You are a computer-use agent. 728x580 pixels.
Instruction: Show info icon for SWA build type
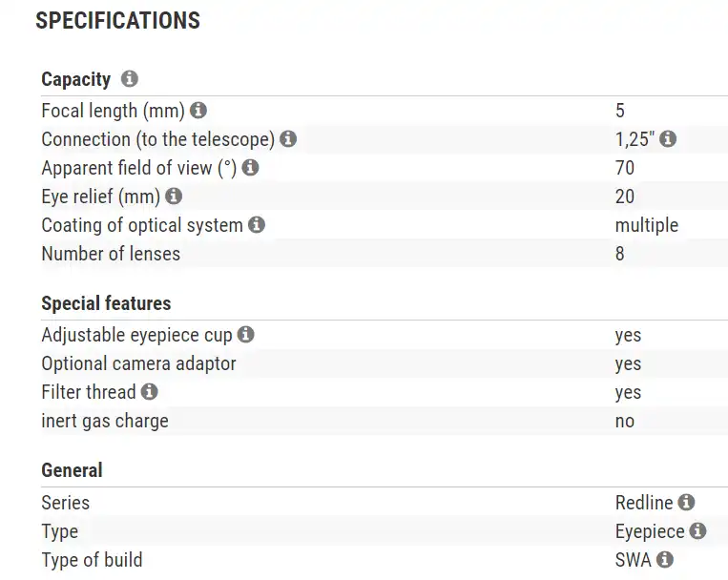tap(665, 559)
